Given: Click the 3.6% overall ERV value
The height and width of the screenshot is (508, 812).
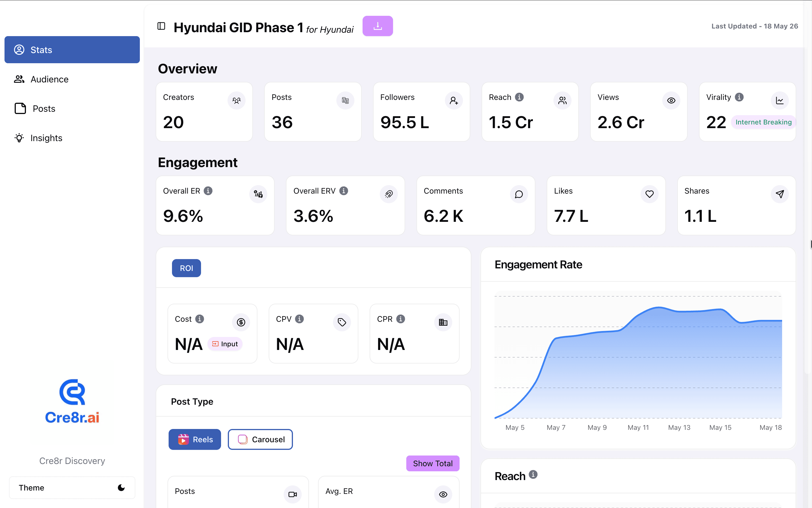Looking at the screenshot, I should click(313, 216).
